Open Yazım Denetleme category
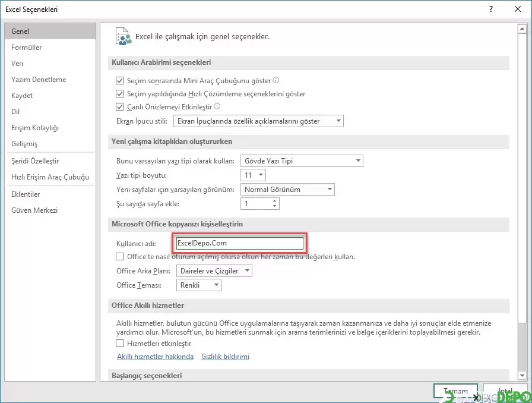 tap(50, 79)
